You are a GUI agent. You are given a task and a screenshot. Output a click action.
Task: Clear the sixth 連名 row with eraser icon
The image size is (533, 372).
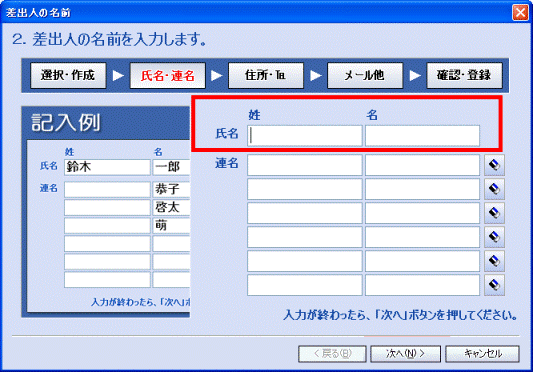coord(494,285)
